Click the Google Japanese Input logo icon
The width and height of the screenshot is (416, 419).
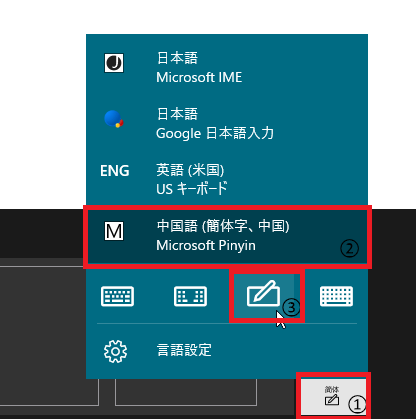(x=114, y=119)
